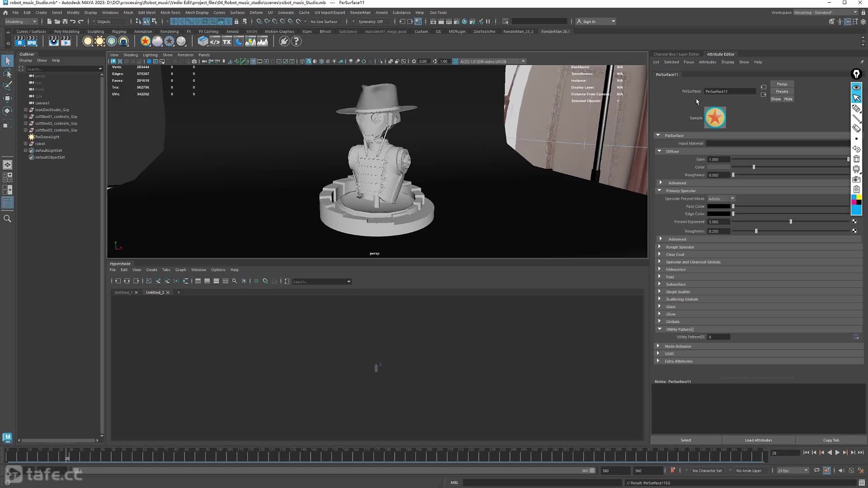Click the Diffuse Gain value field
The image size is (868, 488).
coord(718,159)
